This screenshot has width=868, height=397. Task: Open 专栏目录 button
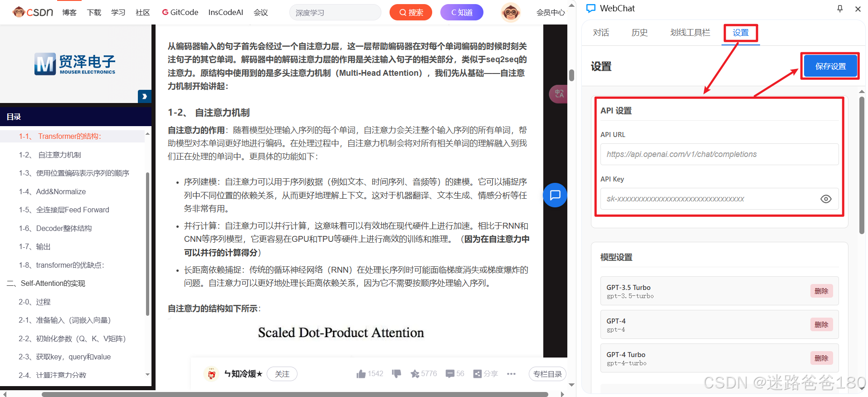click(x=547, y=374)
